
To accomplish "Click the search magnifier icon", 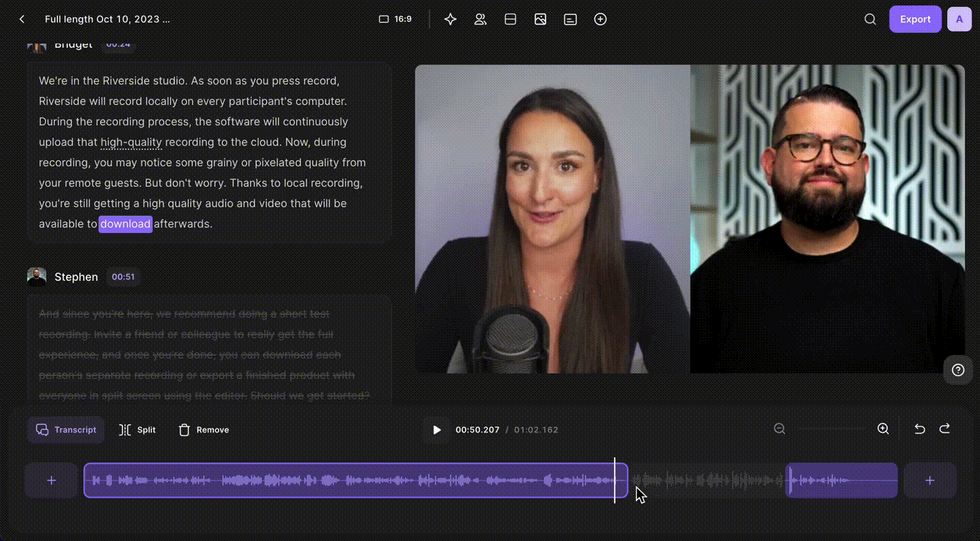I will 870,19.
